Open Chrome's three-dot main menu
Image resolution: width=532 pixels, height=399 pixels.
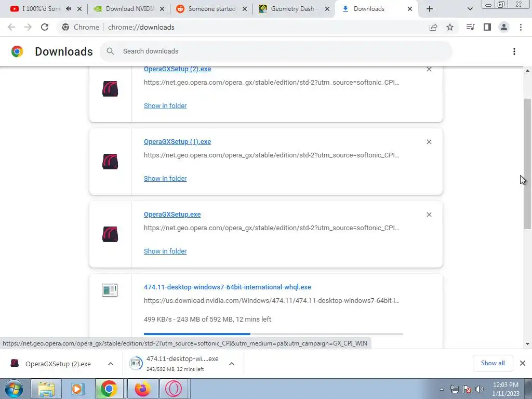click(521, 27)
